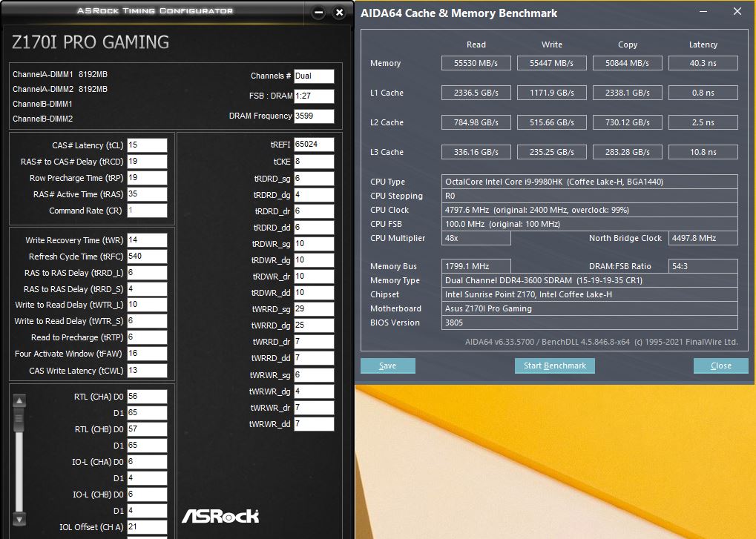756x539 pixels.
Task: Click the Command Rate (CR) field
Action: (147, 211)
